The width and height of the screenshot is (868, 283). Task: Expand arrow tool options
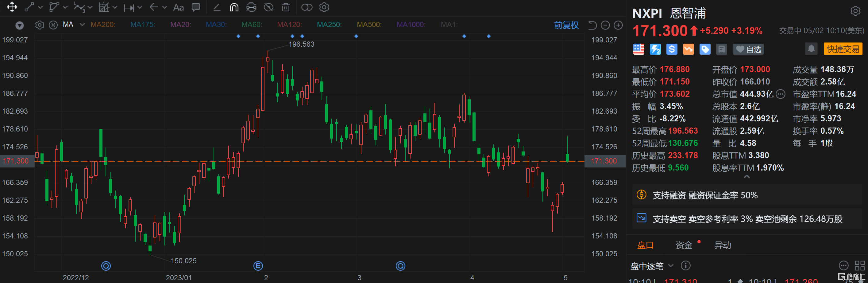(x=164, y=7)
